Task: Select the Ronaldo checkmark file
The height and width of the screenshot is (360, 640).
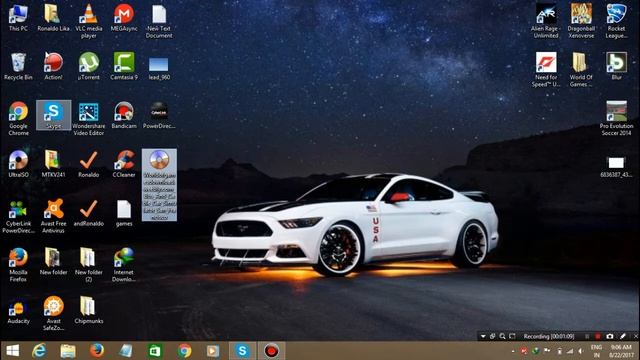Action: click(89, 164)
